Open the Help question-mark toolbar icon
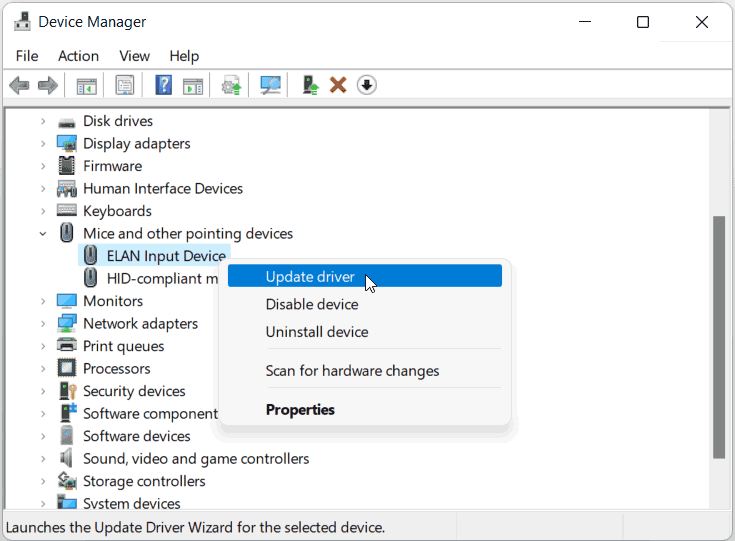Image resolution: width=735 pixels, height=541 pixels. pyautogui.click(x=164, y=85)
